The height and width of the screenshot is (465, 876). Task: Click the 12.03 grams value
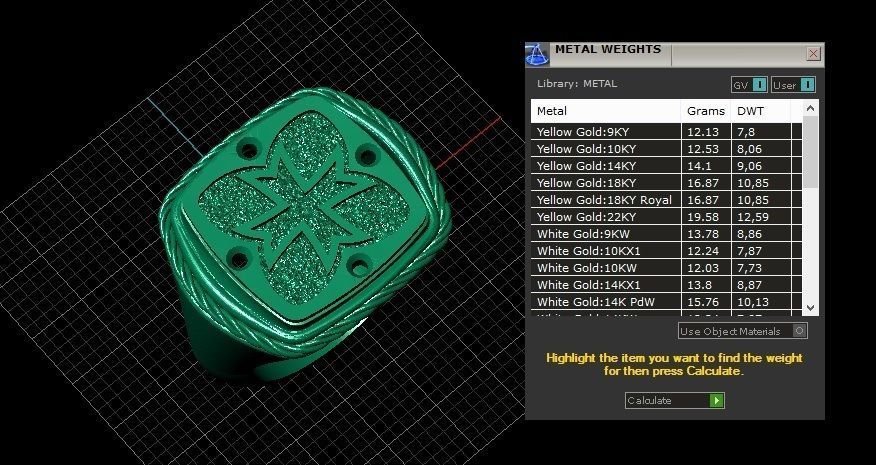pos(703,268)
